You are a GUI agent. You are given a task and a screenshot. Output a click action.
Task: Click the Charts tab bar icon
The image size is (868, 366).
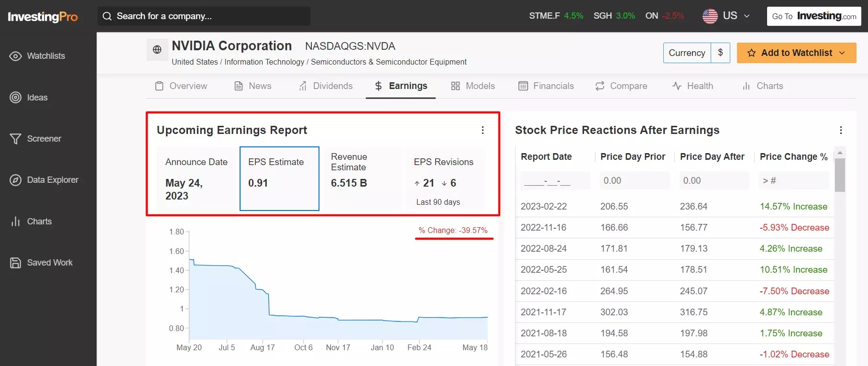746,86
